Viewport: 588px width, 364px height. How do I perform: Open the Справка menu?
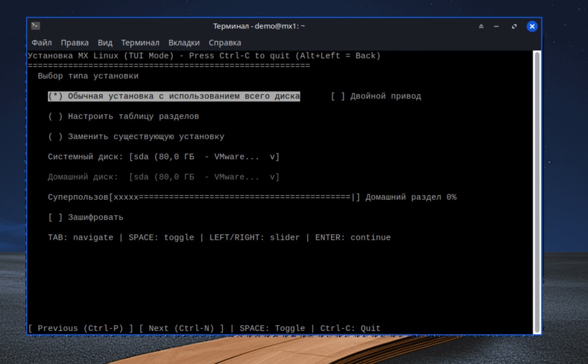224,43
